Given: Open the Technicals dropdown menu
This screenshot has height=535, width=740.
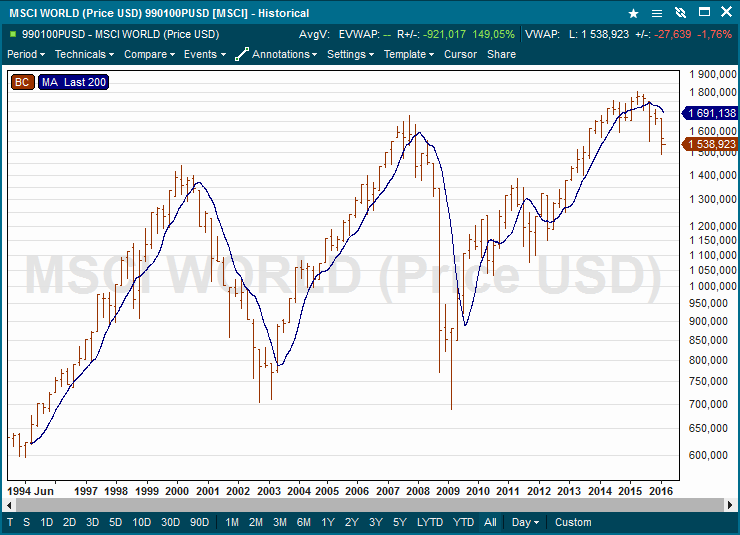Looking at the screenshot, I should 84,54.
